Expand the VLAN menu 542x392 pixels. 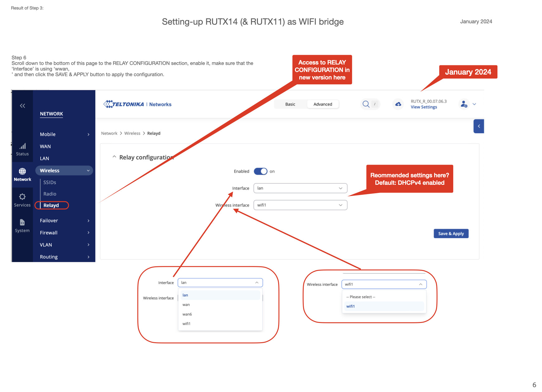64,245
